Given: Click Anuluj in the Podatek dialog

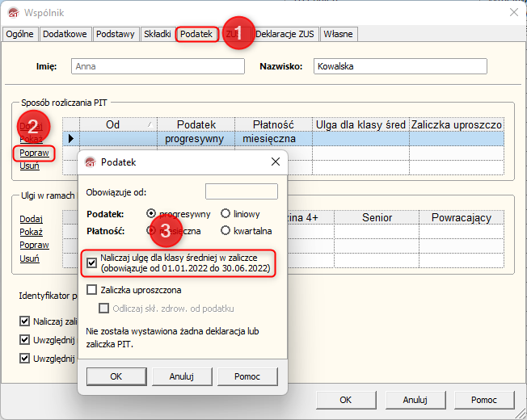Looking at the screenshot, I should 182,376.
